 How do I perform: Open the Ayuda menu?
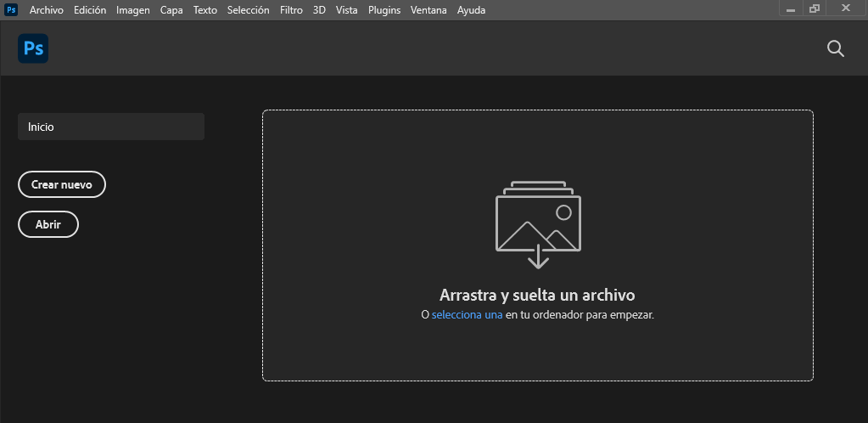click(471, 10)
